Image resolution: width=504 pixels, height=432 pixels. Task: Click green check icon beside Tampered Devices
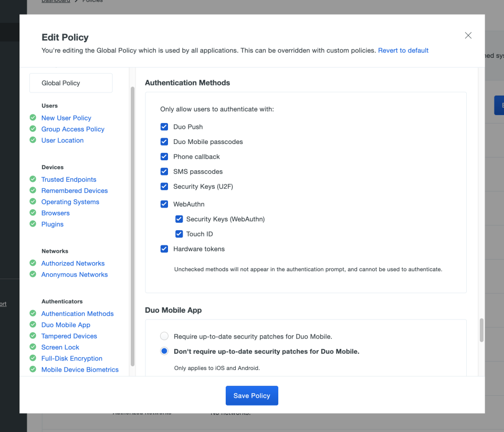[x=33, y=336]
